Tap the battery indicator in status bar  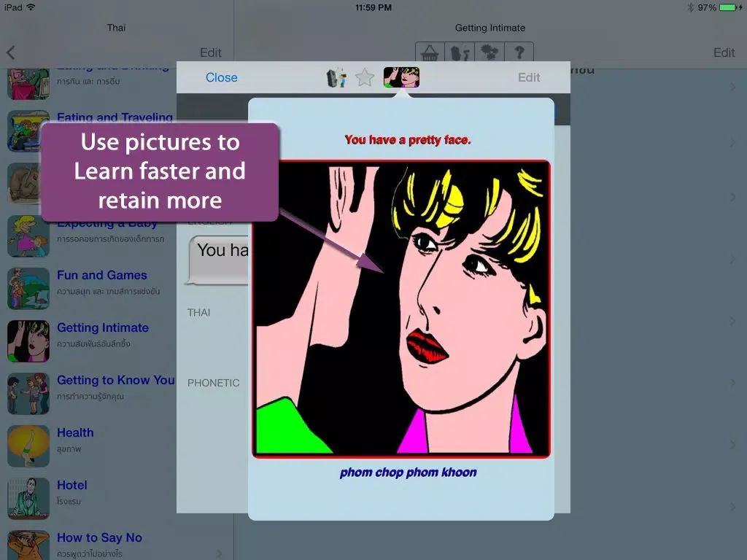(x=729, y=7)
